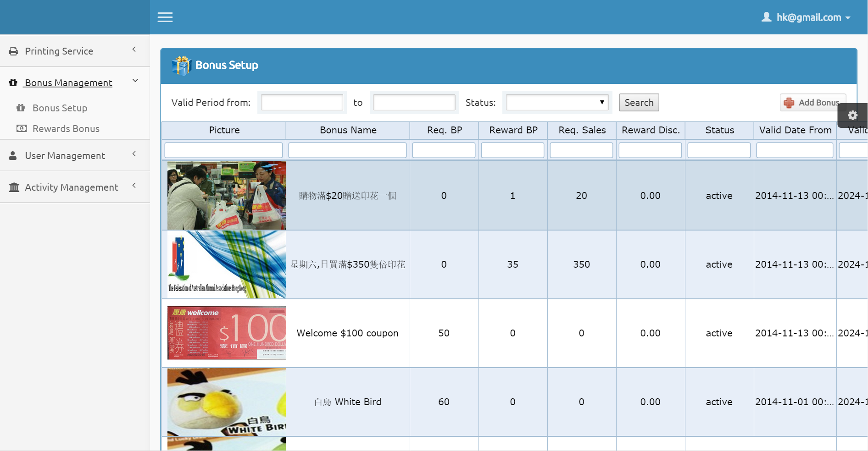Focus the Bonus Name column filter box

click(347, 150)
